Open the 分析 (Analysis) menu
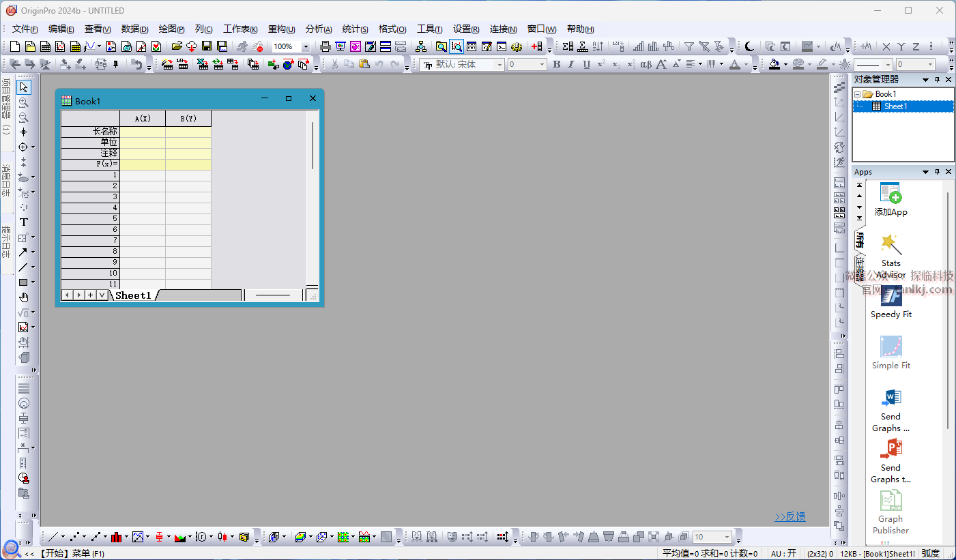 [318, 29]
